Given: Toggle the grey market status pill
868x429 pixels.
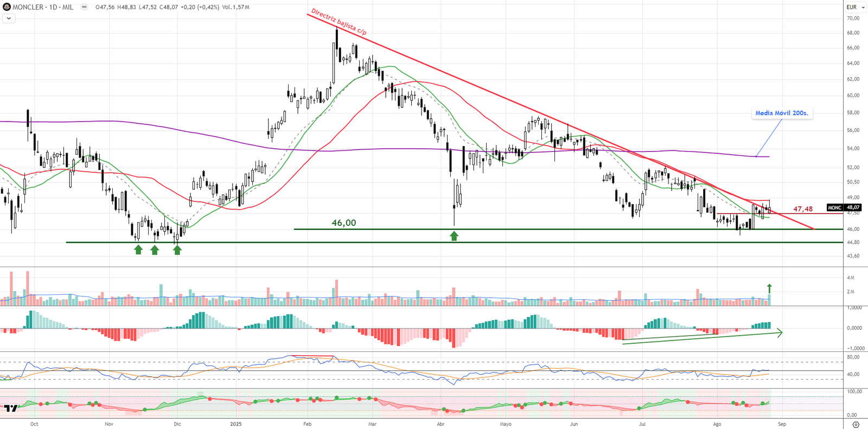Looking at the screenshot, I should coord(84,7).
